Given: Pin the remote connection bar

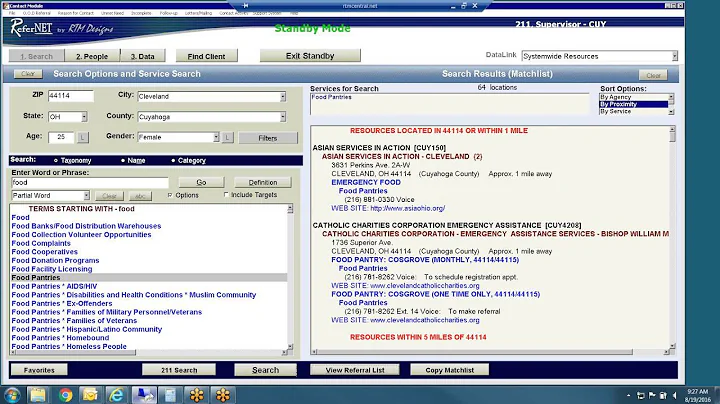Looking at the screenshot, I should point(245,6).
